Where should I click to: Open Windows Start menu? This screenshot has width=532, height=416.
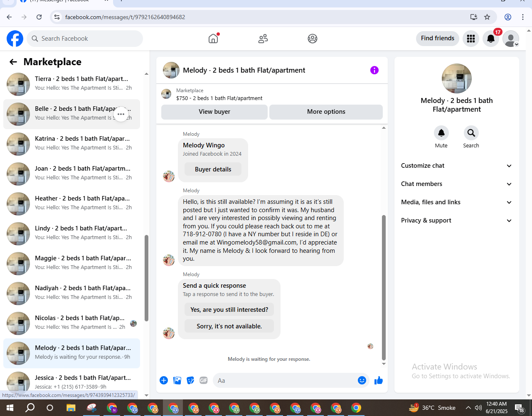coord(10,408)
